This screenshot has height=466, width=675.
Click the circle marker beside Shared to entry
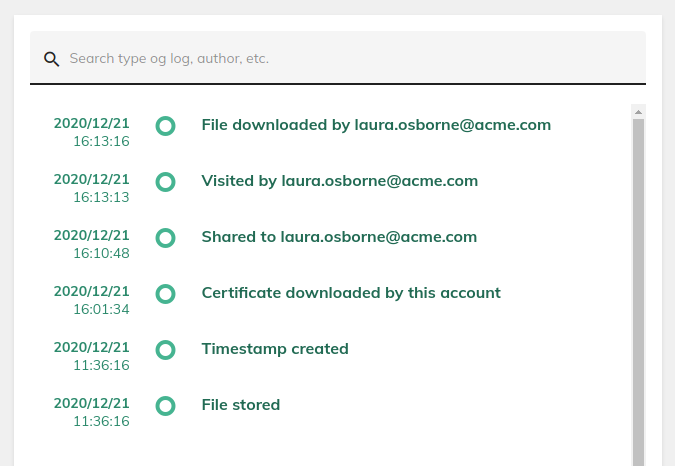click(166, 238)
